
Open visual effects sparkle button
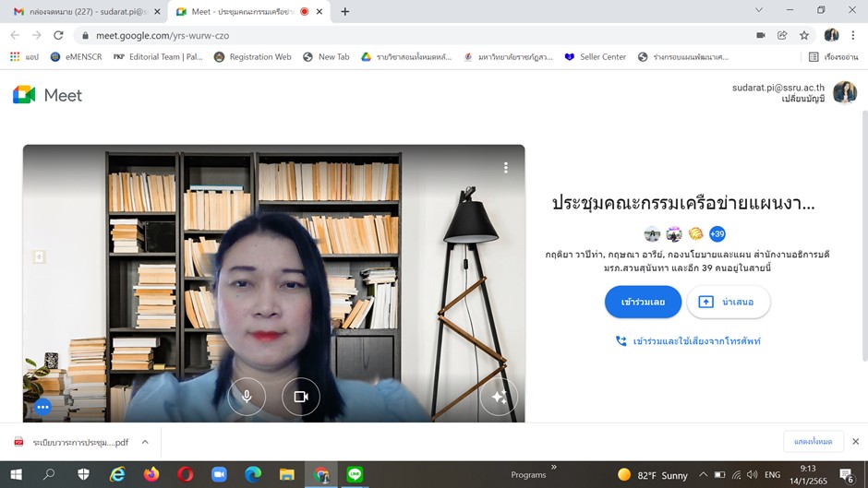click(x=499, y=397)
